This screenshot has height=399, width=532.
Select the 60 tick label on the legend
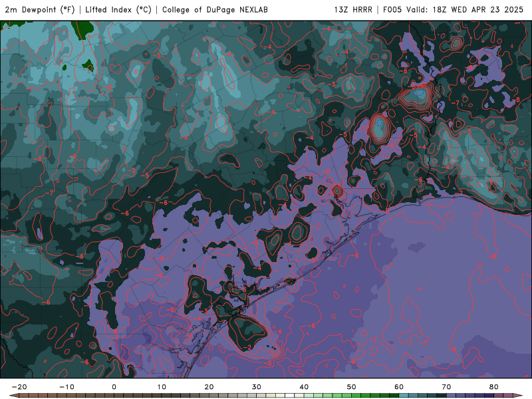(399, 387)
